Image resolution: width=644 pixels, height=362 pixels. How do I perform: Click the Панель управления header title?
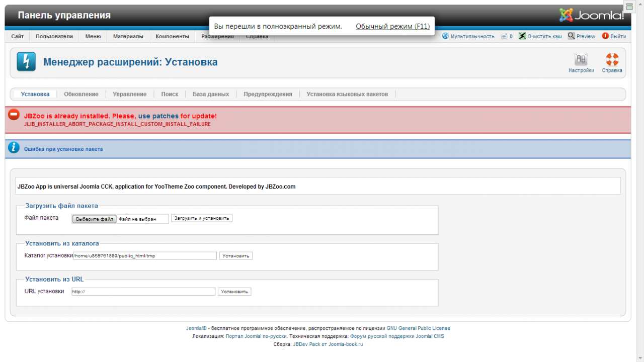point(64,15)
